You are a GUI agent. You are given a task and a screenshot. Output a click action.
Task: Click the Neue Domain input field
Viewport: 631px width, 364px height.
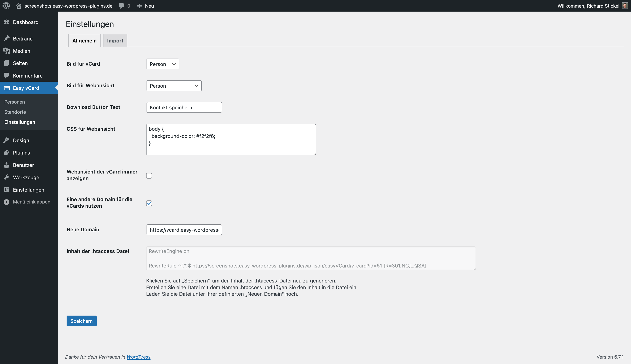(184, 230)
